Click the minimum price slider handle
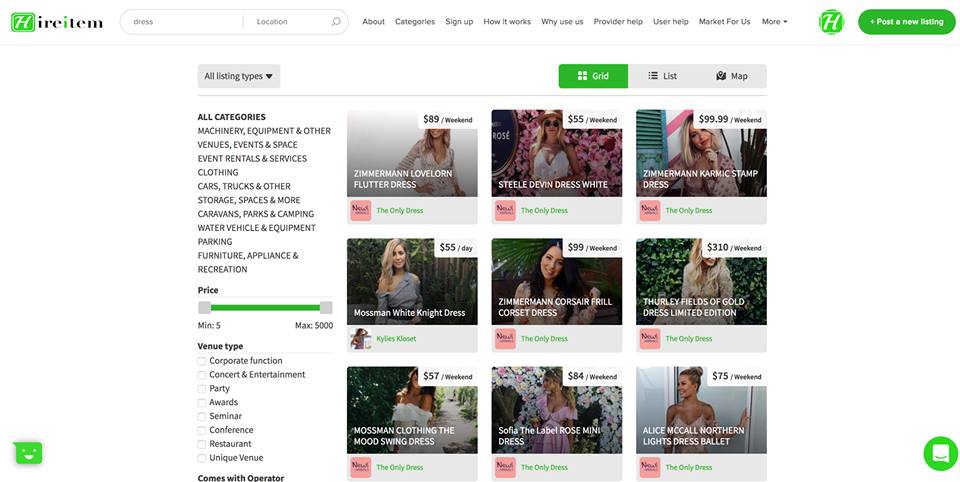 tap(204, 307)
